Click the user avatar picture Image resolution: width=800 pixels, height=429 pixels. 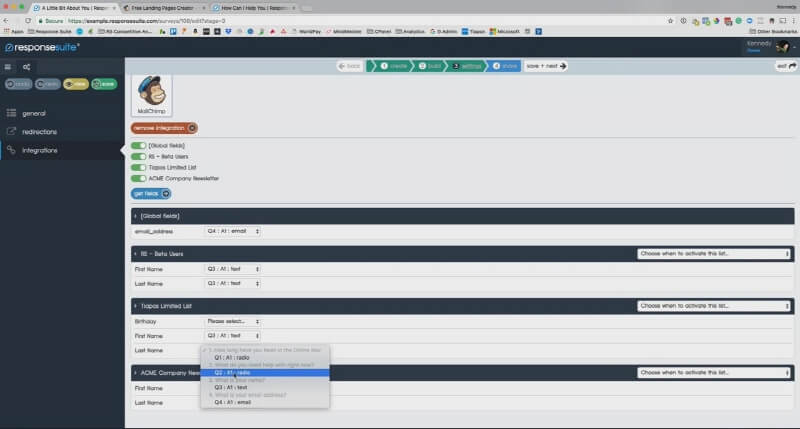coord(782,47)
